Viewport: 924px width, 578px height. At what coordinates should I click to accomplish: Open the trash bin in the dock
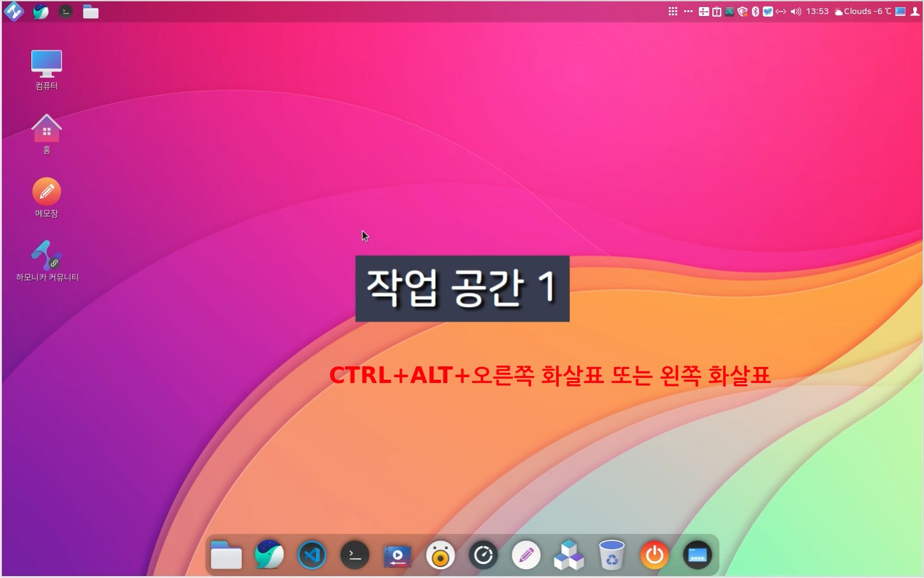click(612, 555)
